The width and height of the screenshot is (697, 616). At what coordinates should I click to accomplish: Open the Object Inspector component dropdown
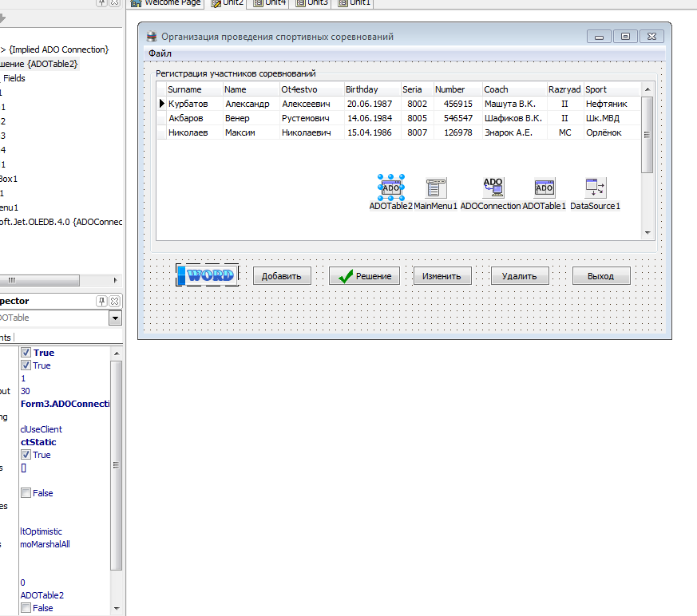115,318
